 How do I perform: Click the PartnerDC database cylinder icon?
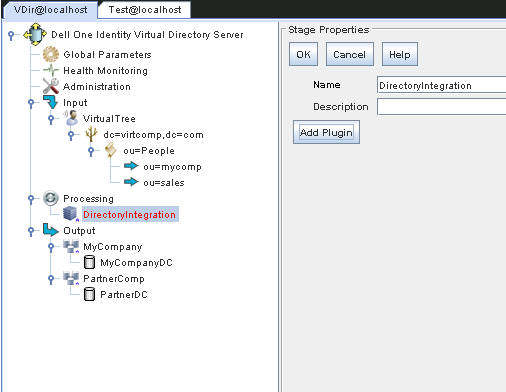click(89, 294)
